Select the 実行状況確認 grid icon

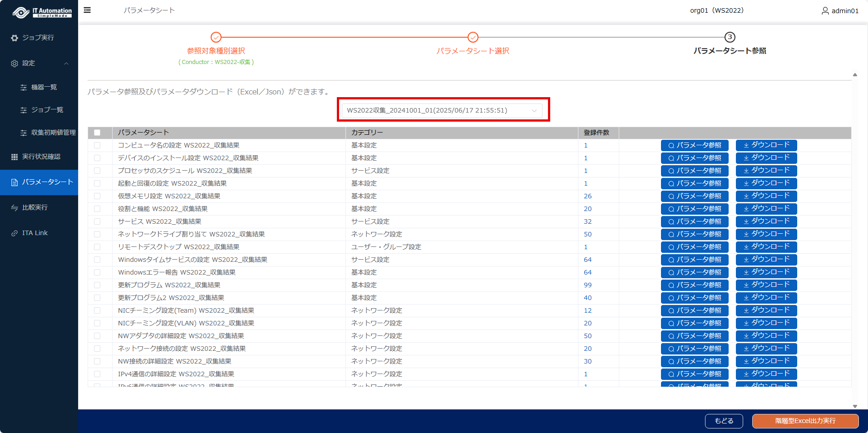coord(15,157)
